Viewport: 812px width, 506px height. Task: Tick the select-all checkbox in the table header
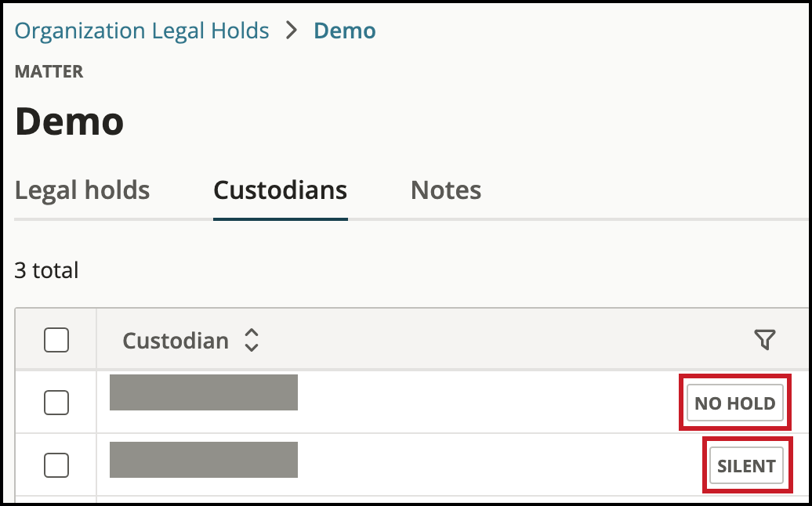56,340
